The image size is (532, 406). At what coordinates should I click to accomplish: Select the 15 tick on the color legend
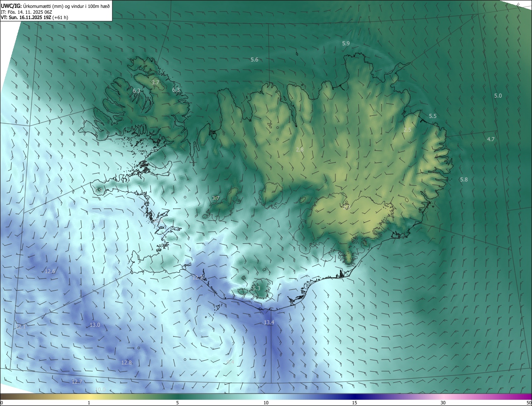(355, 403)
